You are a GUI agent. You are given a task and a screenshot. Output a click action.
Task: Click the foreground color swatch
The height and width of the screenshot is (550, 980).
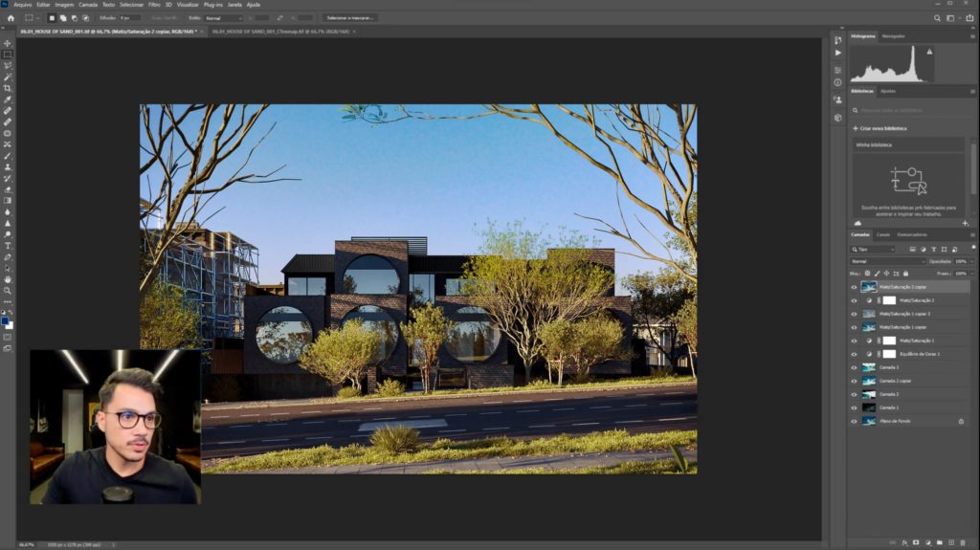(6, 321)
